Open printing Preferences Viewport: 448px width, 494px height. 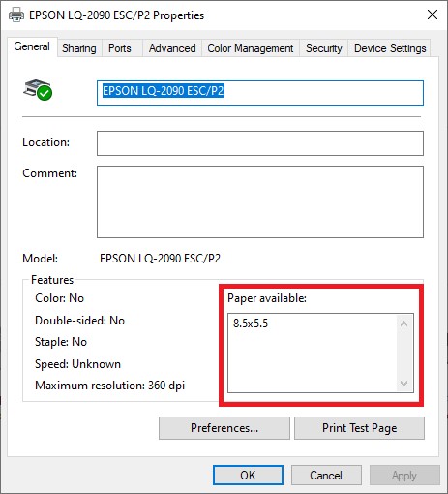point(224,428)
